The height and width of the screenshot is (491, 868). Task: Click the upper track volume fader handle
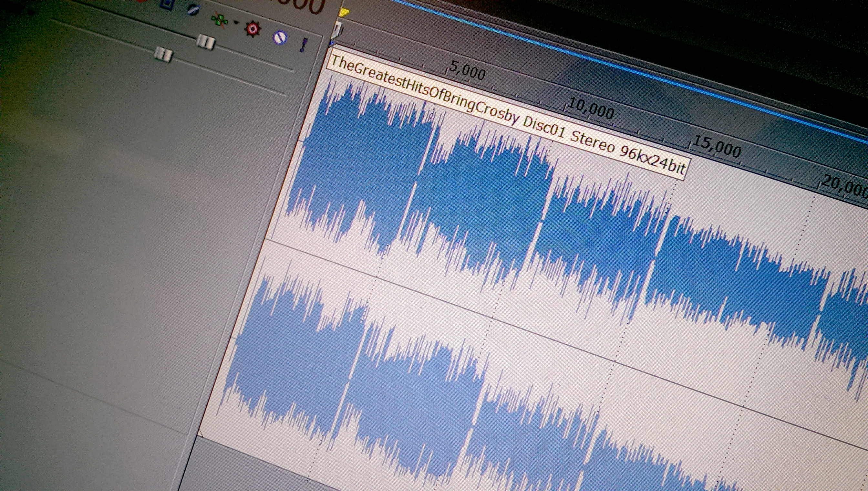(206, 41)
